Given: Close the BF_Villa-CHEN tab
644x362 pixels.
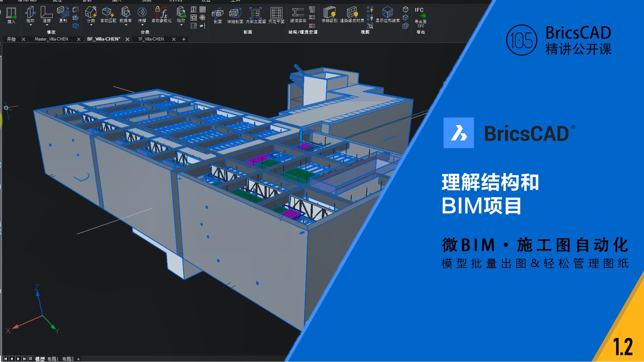Looking at the screenshot, I should [127, 39].
